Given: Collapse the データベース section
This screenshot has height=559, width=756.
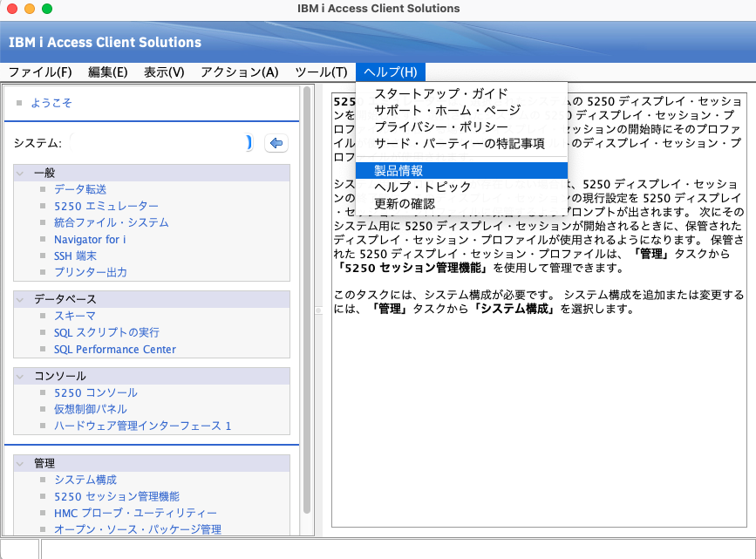Looking at the screenshot, I should point(19,299).
